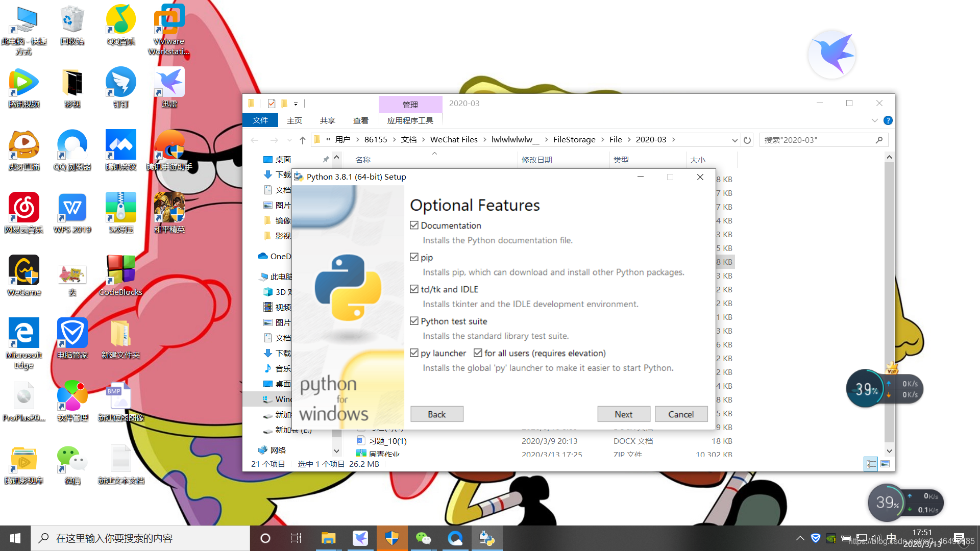Screen dimensions: 980x551
Task: Click the Back button in setup
Action: [x=436, y=414]
